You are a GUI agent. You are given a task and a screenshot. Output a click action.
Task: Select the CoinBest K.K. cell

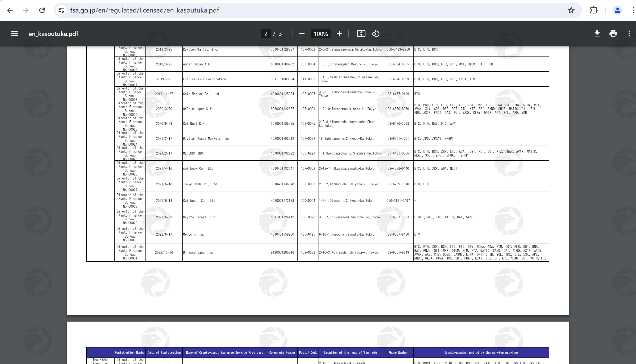(225, 123)
